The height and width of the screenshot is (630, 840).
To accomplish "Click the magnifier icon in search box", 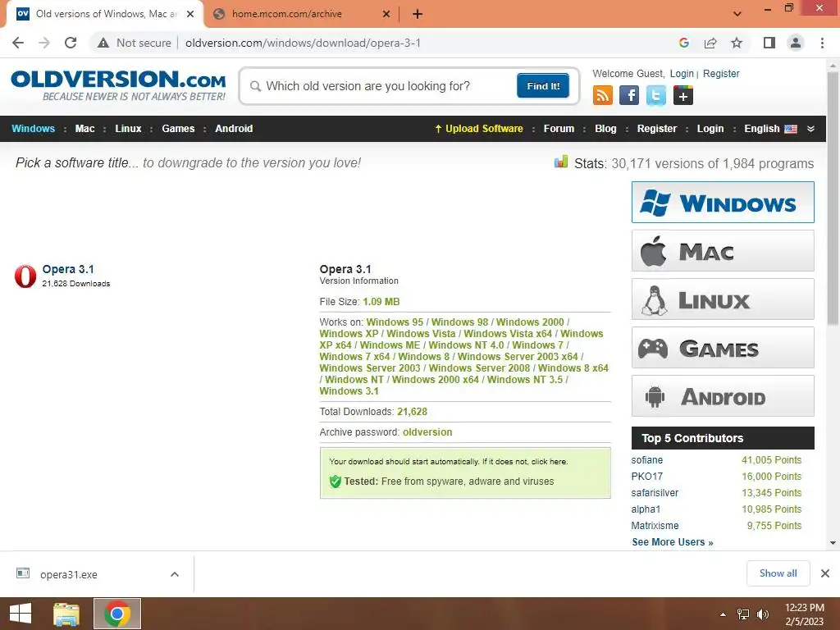I will click(x=256, y=86).
